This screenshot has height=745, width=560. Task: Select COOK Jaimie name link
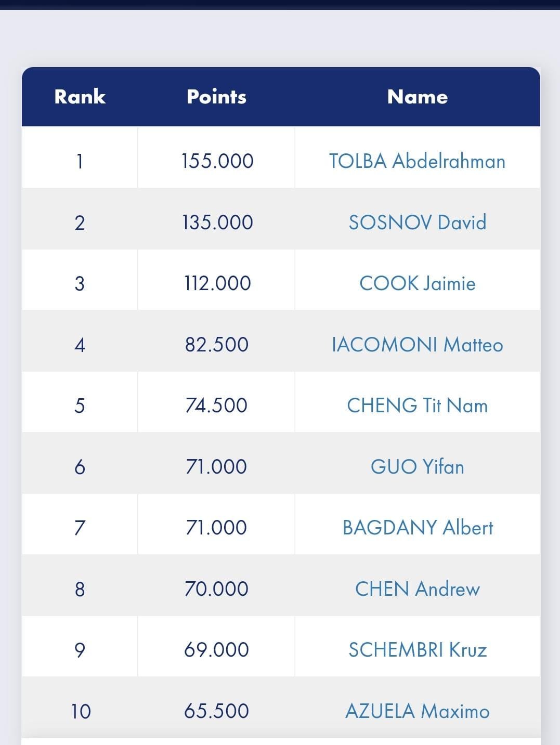[x=417, y=283]
